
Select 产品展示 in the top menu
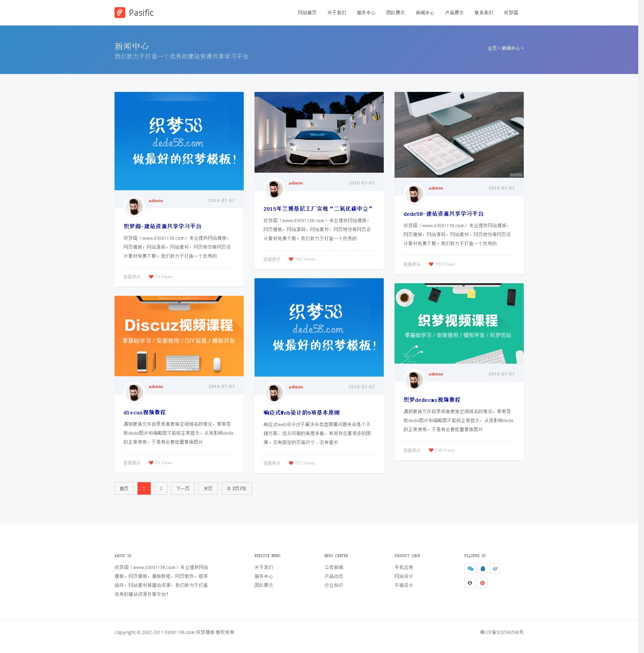[454, 13]
